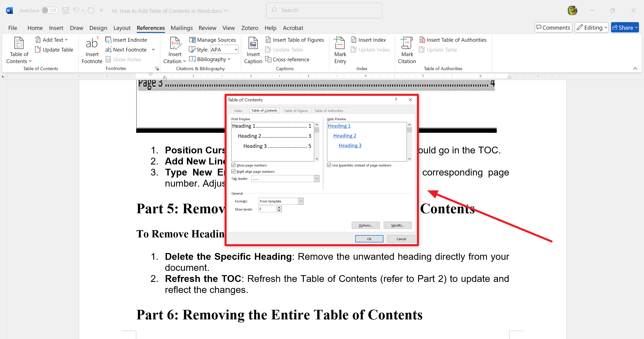Expand the Formats dropdown in General
This screenshot has width=644, height=339.
tap(301, 201)
